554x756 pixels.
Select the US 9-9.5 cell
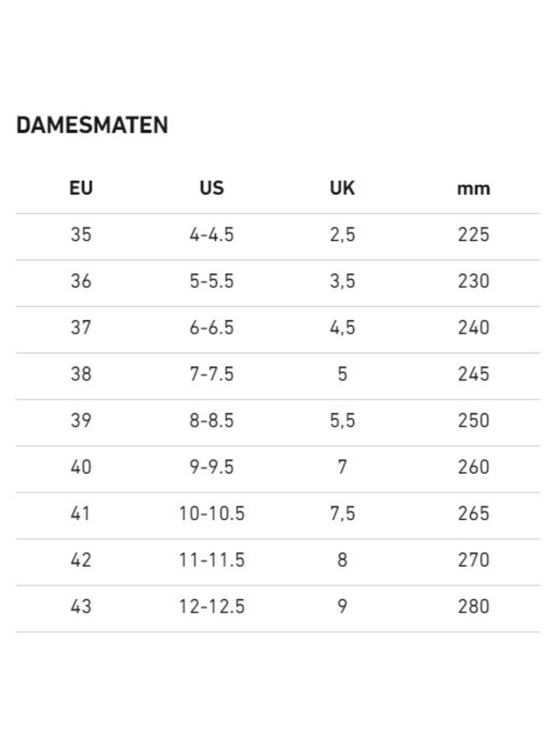[212, 467]
